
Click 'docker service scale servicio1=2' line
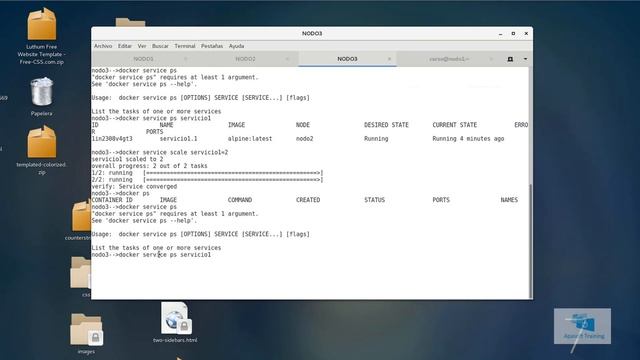160,152
